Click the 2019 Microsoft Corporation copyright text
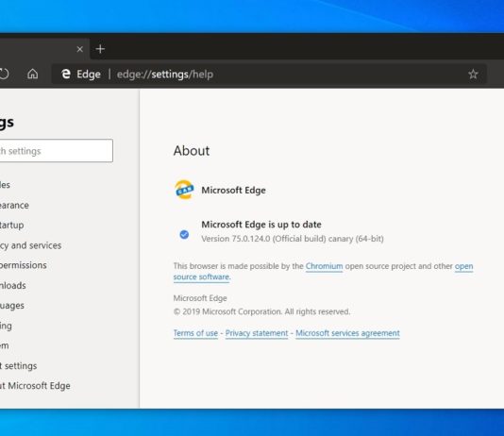Image resolution: width=504 pixels, height=436 pixels. tap(261, 311)
